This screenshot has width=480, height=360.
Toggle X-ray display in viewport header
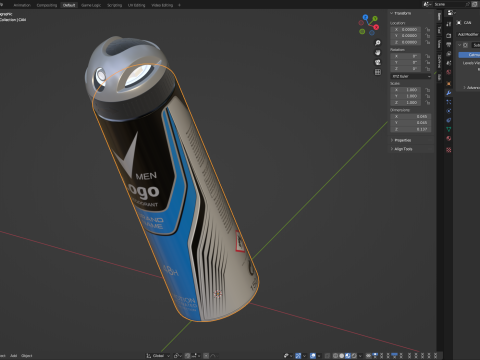coord(327,356)
